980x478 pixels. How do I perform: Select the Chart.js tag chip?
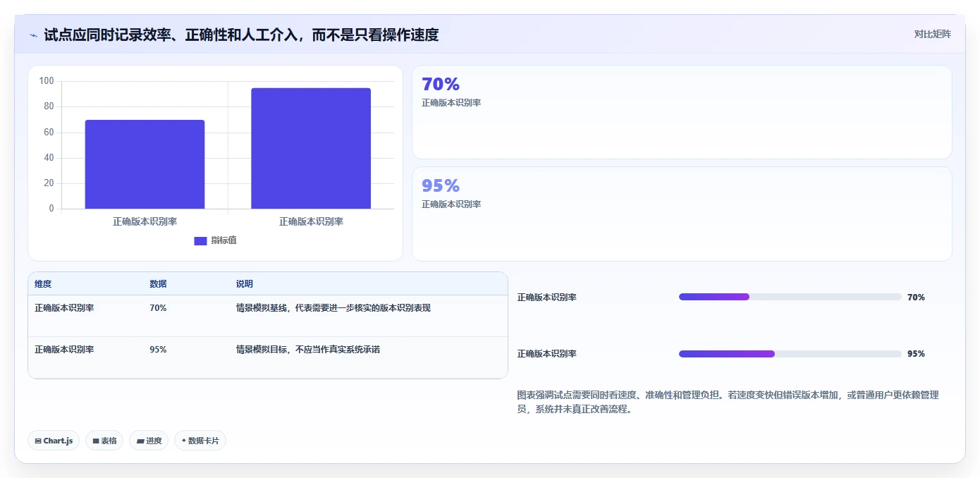click(x=54, y=441)
